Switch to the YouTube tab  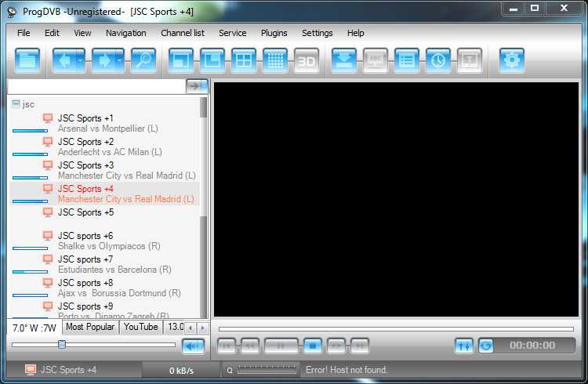[x=141, y=327]
